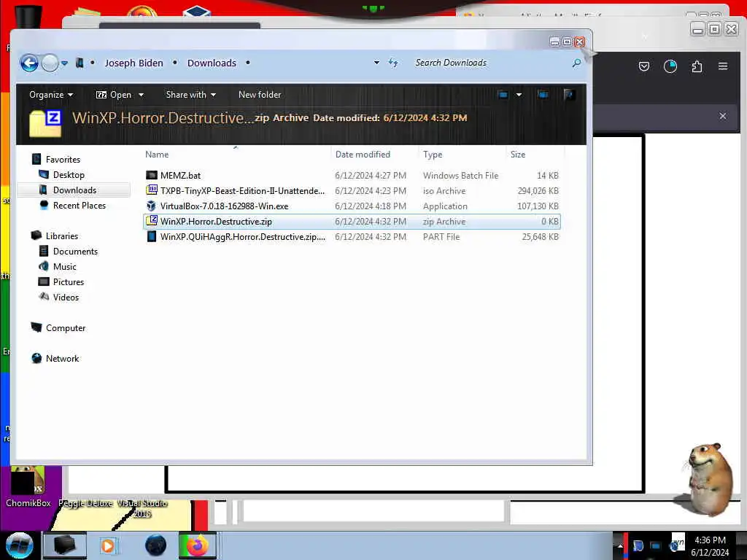This screenshot has width=747, height=560.
Task: Open the Organize menu
Action: click(51, 95)
